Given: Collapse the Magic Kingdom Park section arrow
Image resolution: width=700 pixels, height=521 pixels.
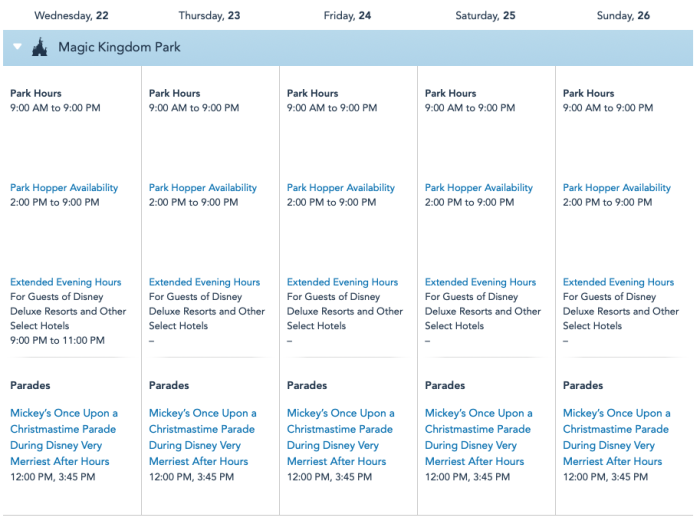Looking at the screenshot, I should tap(17, 47).
